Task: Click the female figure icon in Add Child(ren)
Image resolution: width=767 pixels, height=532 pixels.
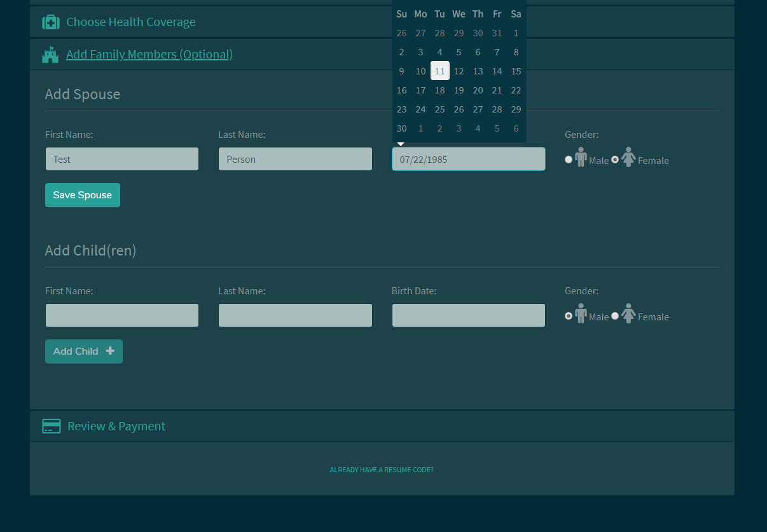Action: click(x=628, y=314)
